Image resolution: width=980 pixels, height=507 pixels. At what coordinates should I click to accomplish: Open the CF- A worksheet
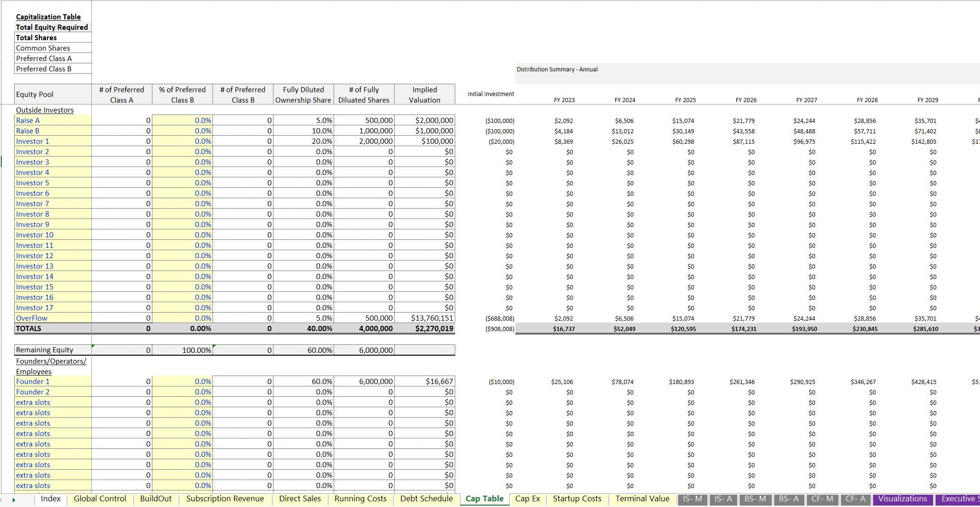point(856,499)
